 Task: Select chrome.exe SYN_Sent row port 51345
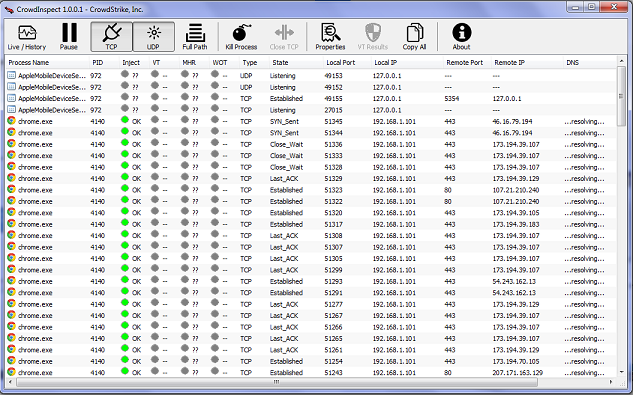(311, 121)
